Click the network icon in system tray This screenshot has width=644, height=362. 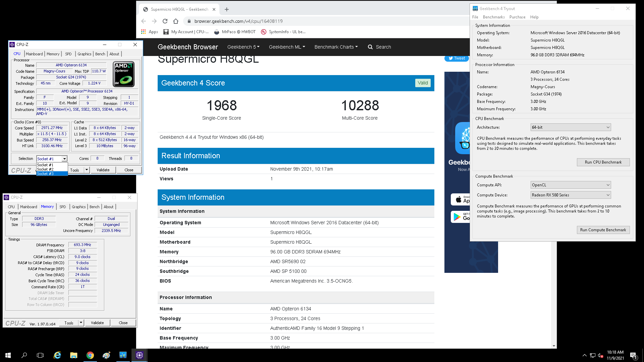593,355
